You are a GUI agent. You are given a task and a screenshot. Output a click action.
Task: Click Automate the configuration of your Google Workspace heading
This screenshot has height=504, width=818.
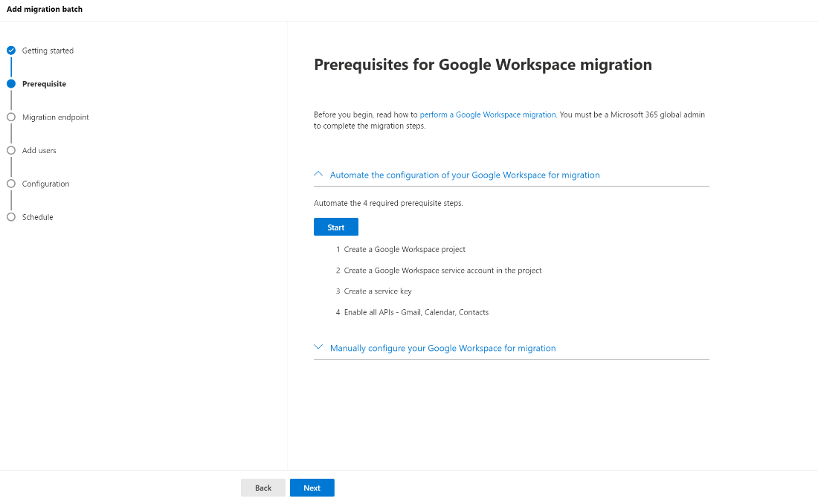465,175
